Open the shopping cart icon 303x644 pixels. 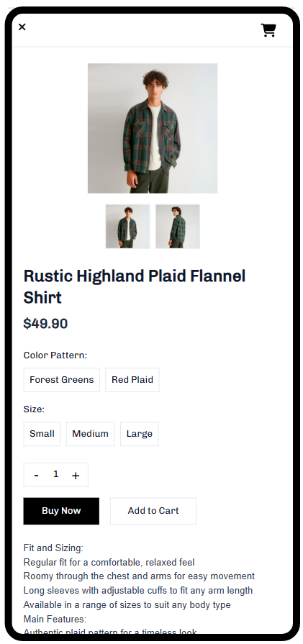click(x=268, y=30)
